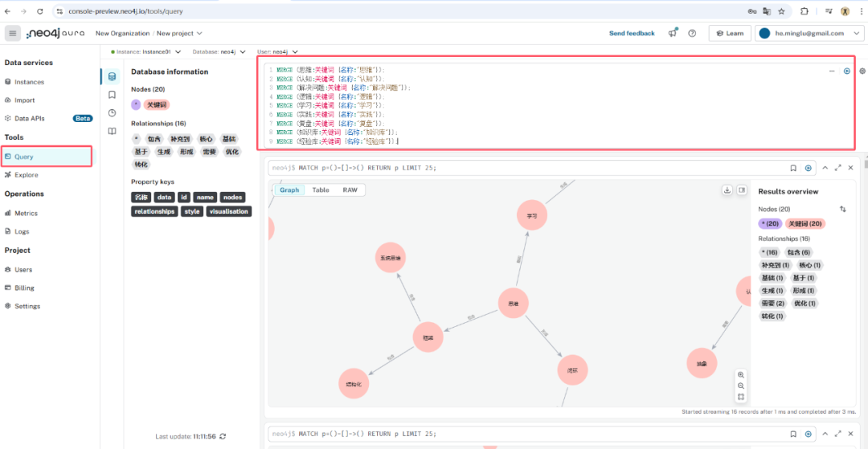Viewport: 868px width, 449px height.
Task: Click the Neo4j Aura logo
Action: coord(55,33)
